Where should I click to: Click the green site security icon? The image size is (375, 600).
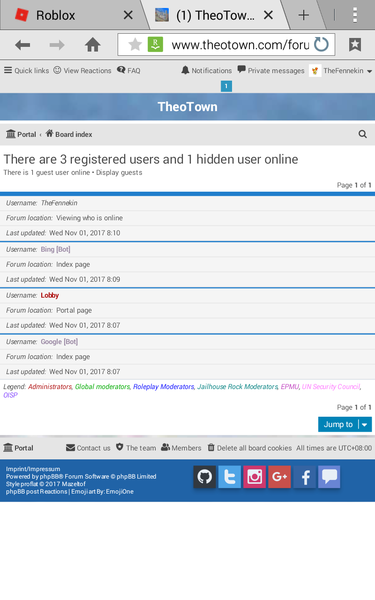coord(155,44)
